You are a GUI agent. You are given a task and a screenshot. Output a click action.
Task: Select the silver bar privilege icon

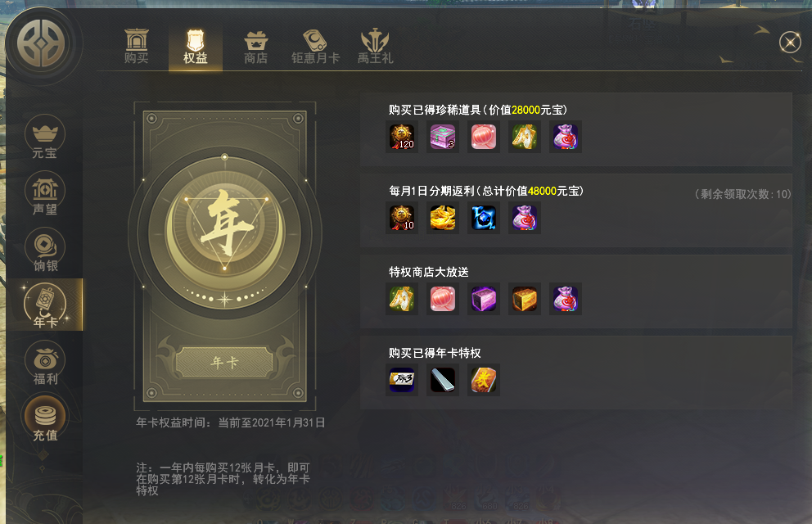[443, 380]
